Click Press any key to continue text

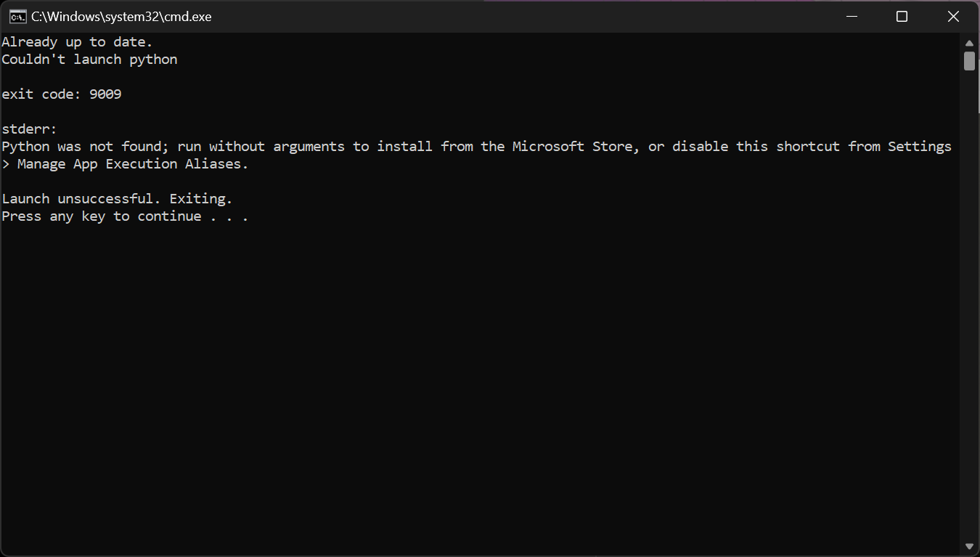pyautogui.click(x=100, y=216)
